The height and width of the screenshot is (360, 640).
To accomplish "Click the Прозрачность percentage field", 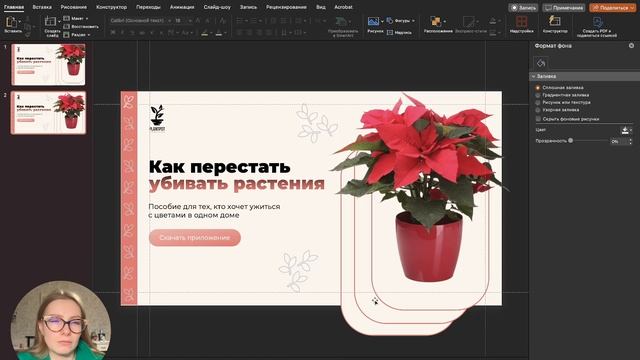I will pyautogui.click(x=618, y=141).
